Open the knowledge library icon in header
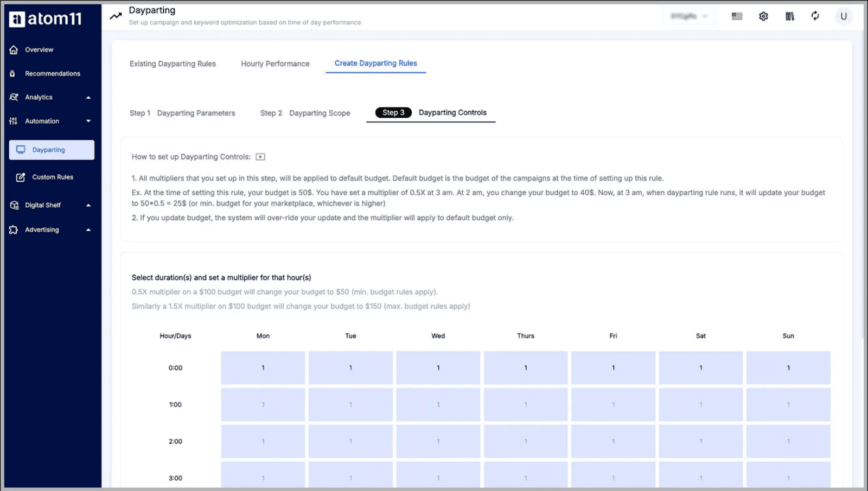The height and width of the screenshot is (491, 868). click(x=789, y=16)
